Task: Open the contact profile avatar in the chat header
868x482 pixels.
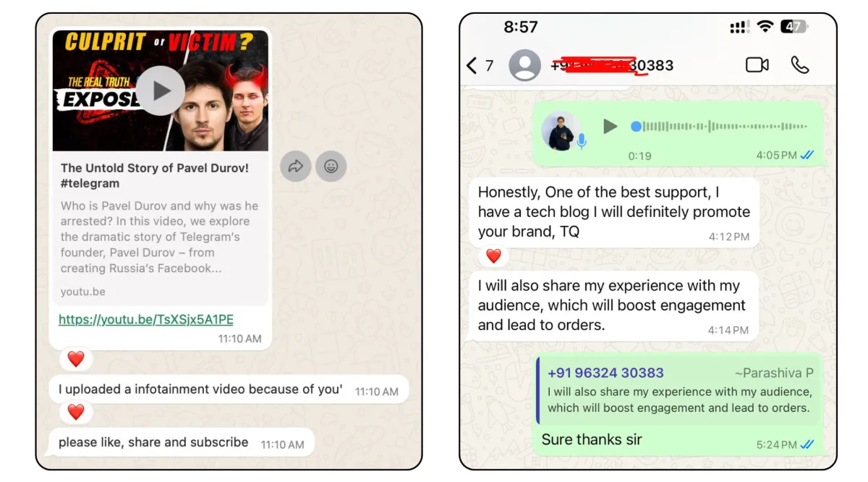Action: point(525,66)
